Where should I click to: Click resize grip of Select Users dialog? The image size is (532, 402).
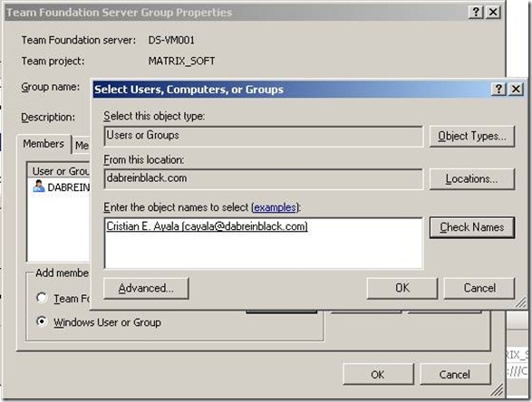(x=521, y=302)
